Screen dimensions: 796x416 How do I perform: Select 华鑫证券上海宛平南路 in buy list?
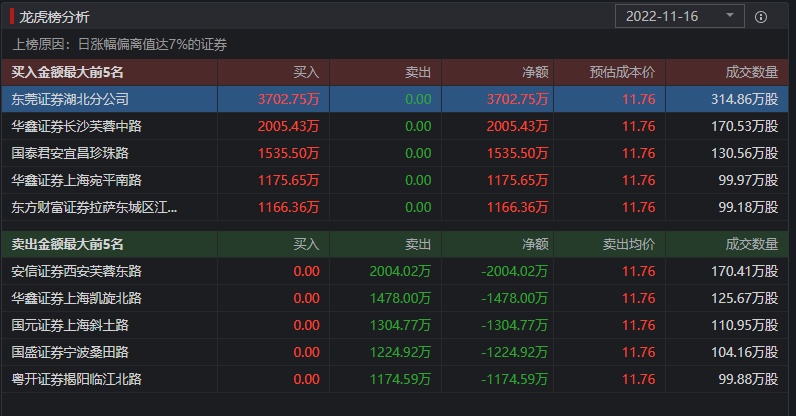77,180
